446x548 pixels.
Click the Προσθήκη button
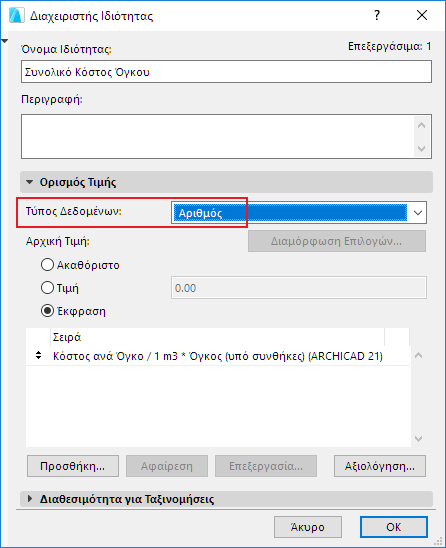(73, 466)
